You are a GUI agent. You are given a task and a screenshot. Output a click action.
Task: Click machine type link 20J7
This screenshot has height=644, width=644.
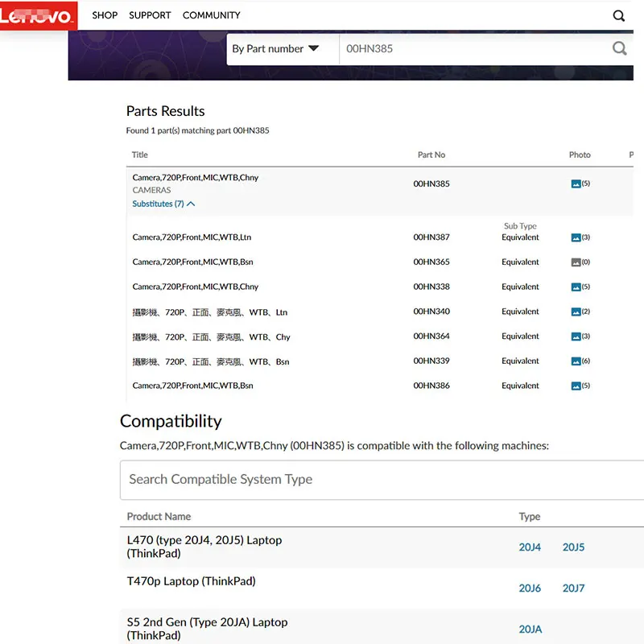[x=573, y=588]
